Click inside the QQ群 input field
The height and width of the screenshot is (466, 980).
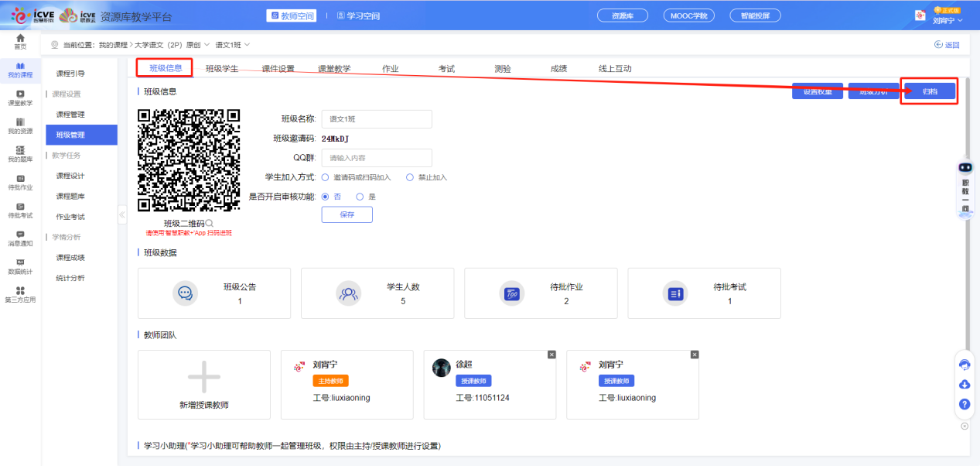[377, 157]
